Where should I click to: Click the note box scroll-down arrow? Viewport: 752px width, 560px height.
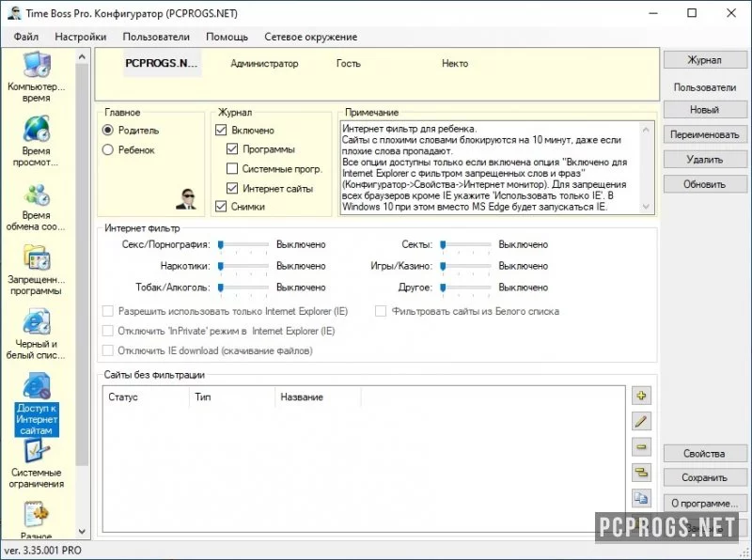pyautogui.click(x=646, y=207)
